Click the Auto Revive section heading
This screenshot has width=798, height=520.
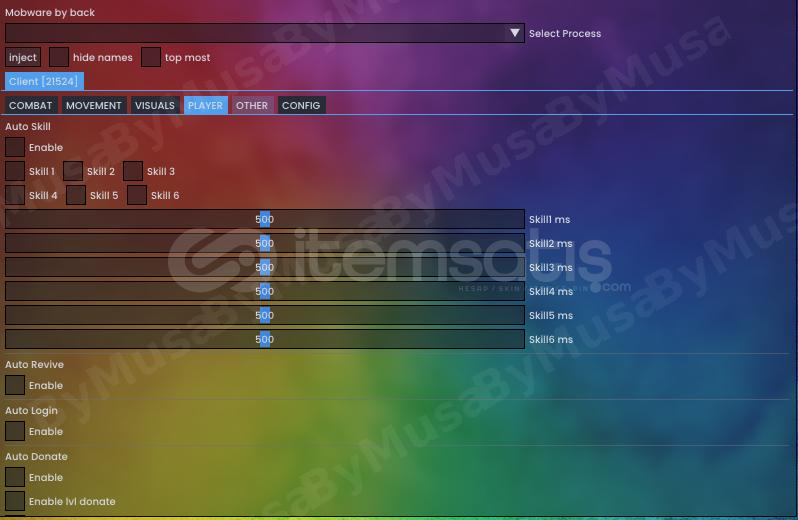click(35, 364)
